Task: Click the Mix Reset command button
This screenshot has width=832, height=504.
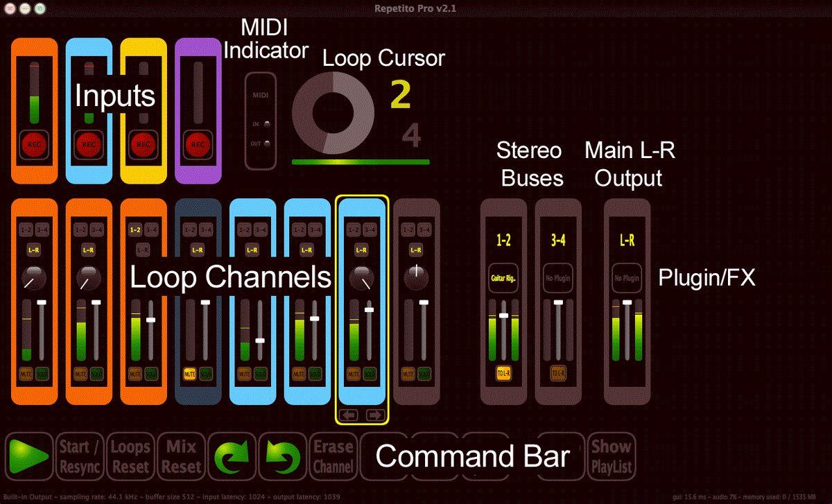Action: pyautogui.click(x=181, y=456)
